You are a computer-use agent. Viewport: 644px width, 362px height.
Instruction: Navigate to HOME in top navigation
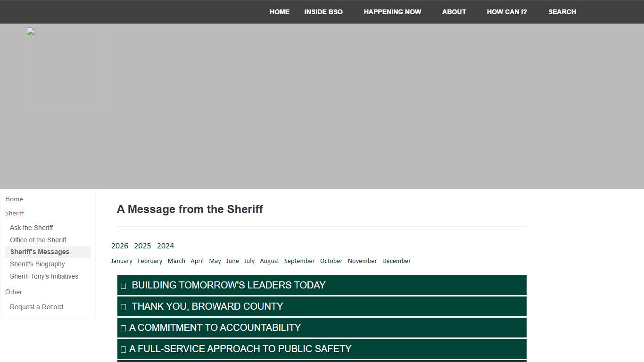(279, 12)
